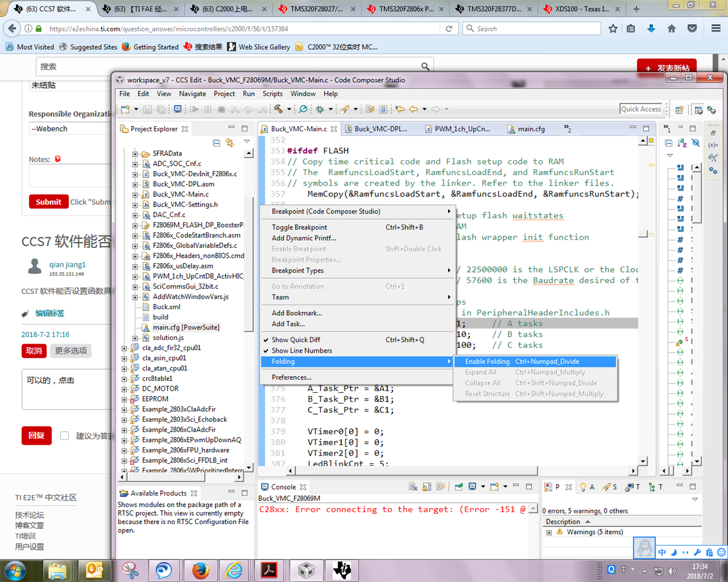Click the Open Perspective icon beside Quick Access
The width and height of the screenshot is (728, 582).
tap(679, 109)
